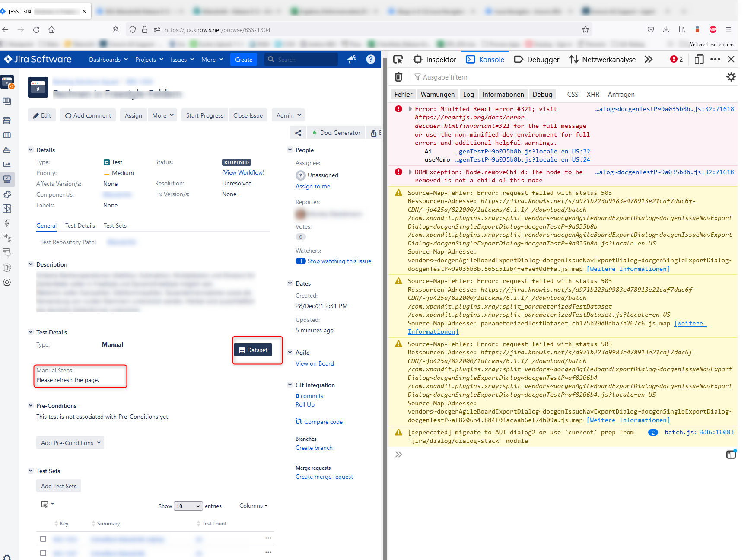Screen dimensions: 751x560
Task: Select the puzzle piece icon in project sidebar
Action: click(x=7, y=194)
